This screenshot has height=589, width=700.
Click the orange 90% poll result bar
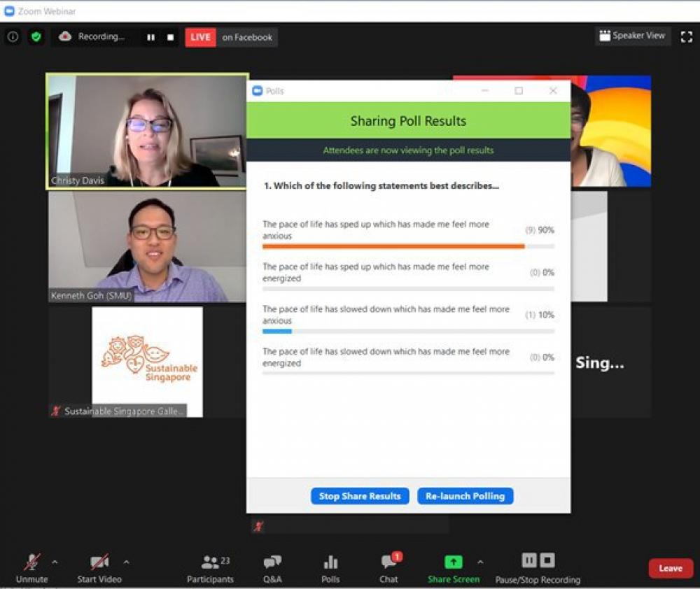(x=393, y=246)
